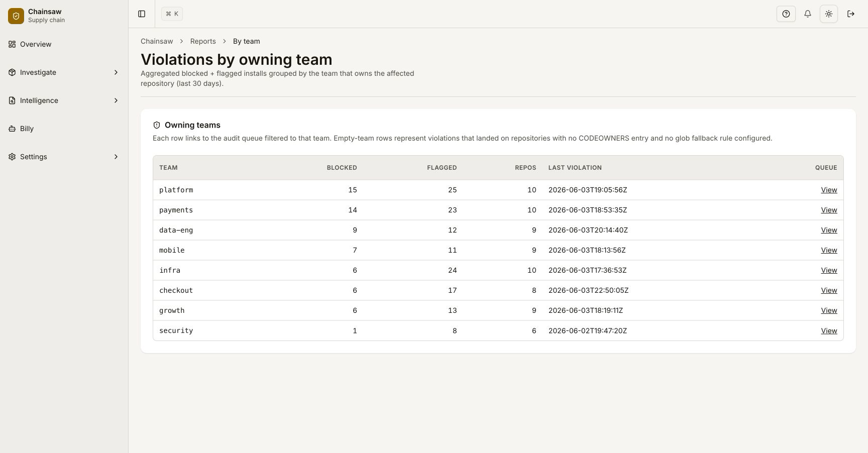The image size is (868, 453).
Task: Click the REPOS column header
Action: click(x=525, y=168)
